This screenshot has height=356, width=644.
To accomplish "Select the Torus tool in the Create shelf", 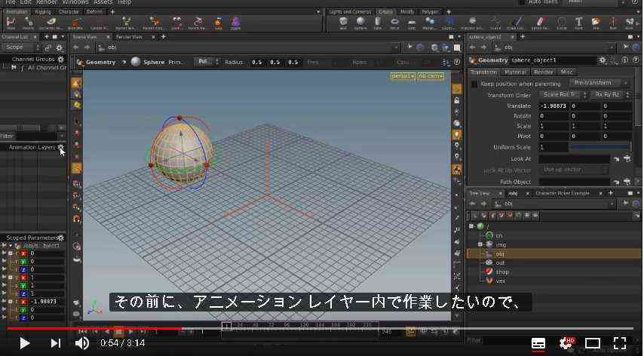I will point(394,23).
